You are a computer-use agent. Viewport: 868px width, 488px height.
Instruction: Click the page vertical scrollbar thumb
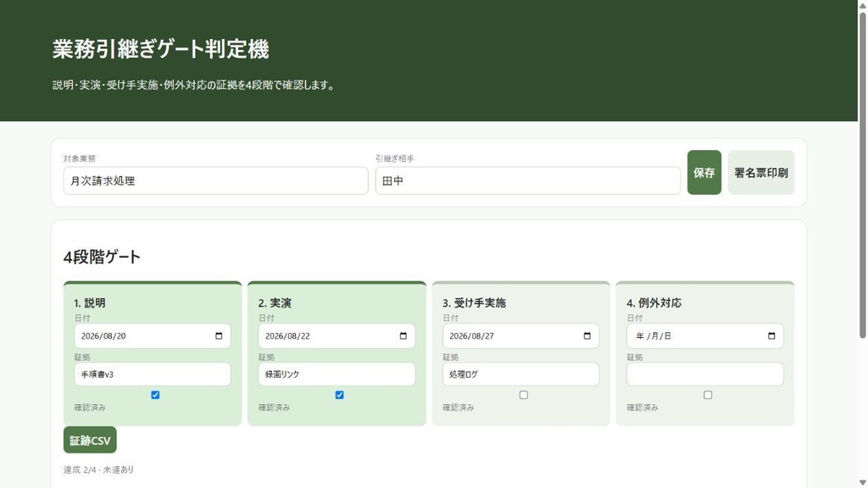click(862, 175)
